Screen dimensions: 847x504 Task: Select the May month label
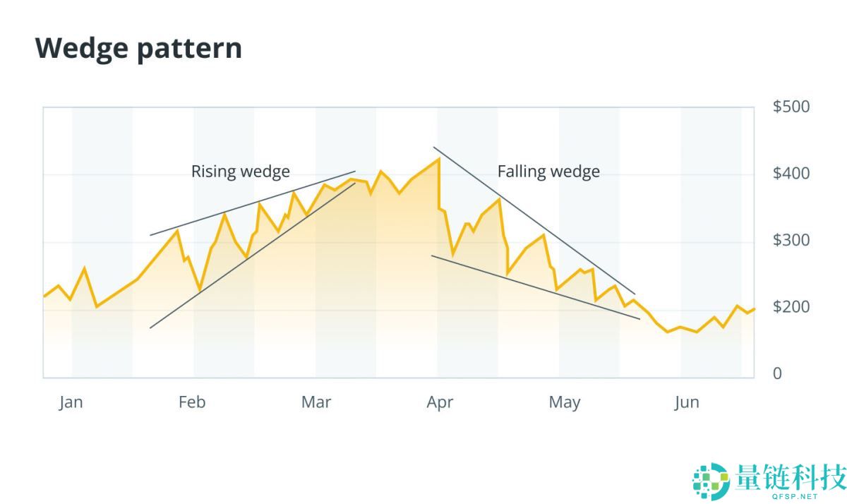pos(564,402)
